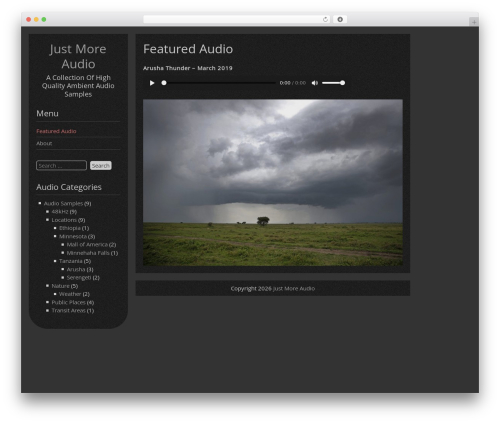Click the 'Arusha Thunder – March 2019' title
Image resolution: width=500 pixels, height=423 pixels.
pyautogui.click(x=188, y=68)
